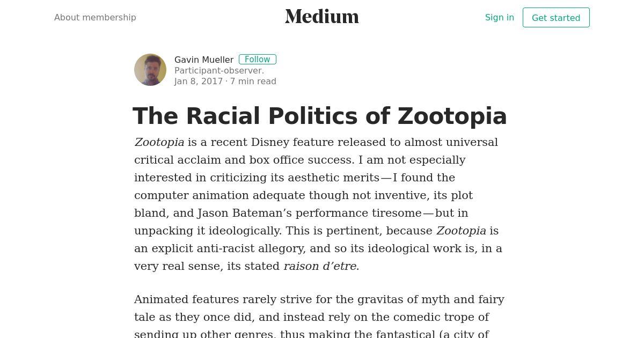Click the Get started button
644x338 pixels.
tap(556, 18)
